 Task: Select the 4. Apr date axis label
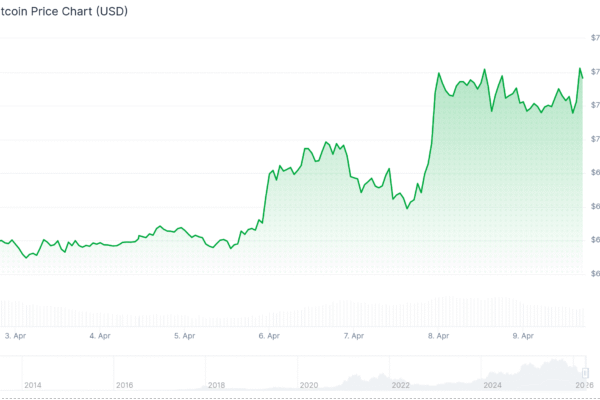coord(98,336)
